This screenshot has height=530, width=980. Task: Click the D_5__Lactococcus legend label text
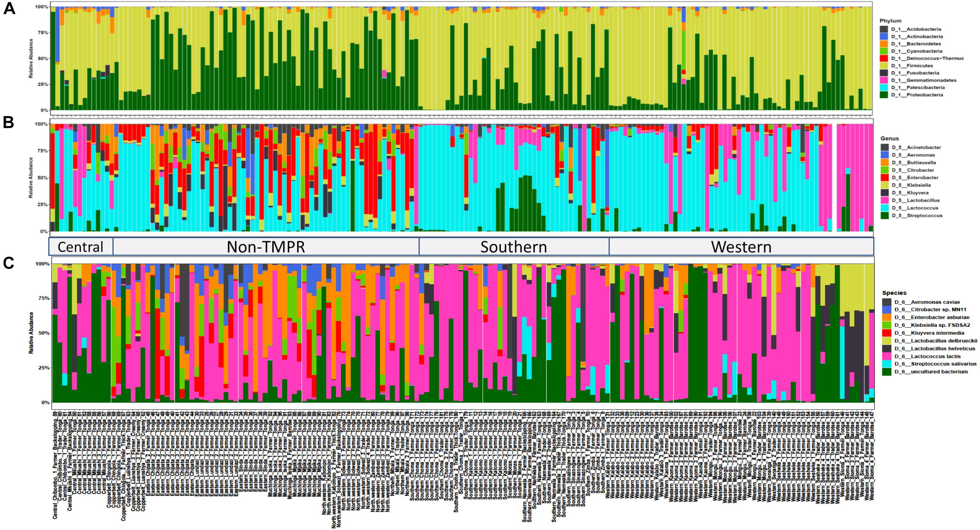point(915,208)
